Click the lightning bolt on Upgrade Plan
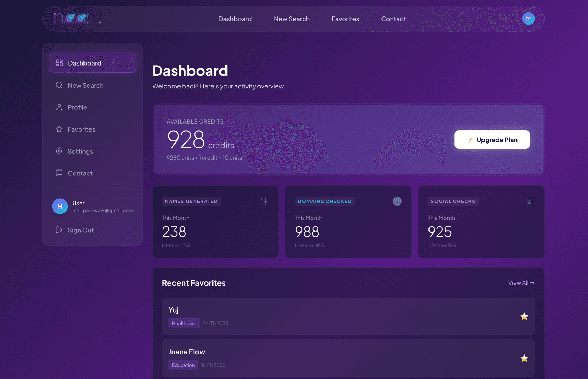The width and height of the screenshot is (588, 379). (x=470, y=139)
